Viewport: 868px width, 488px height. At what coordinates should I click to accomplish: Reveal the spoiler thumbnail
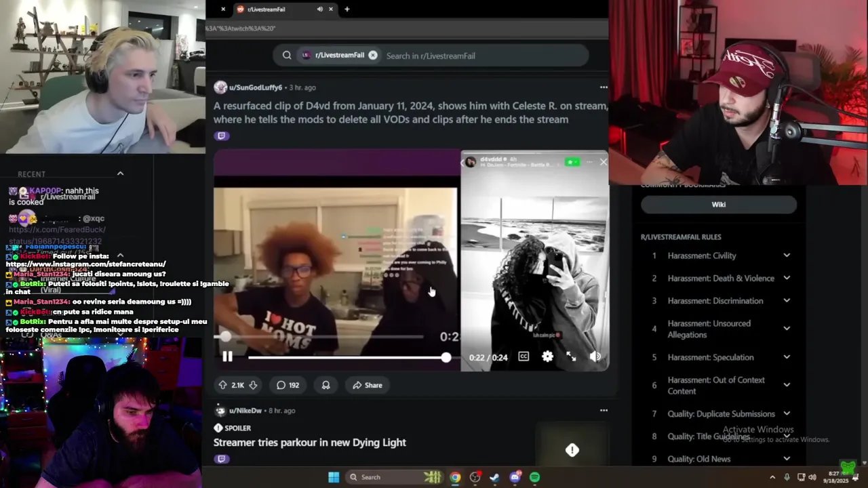tap(572, 450)
